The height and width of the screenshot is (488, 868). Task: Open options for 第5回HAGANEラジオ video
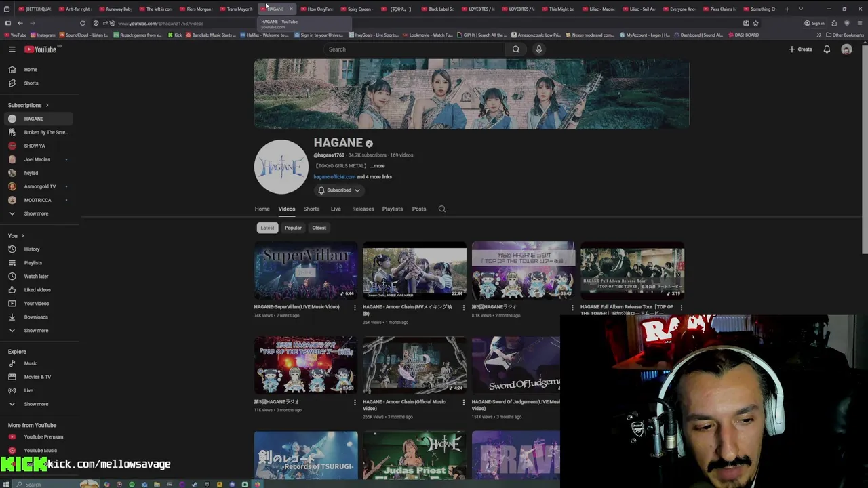point(355,402)
